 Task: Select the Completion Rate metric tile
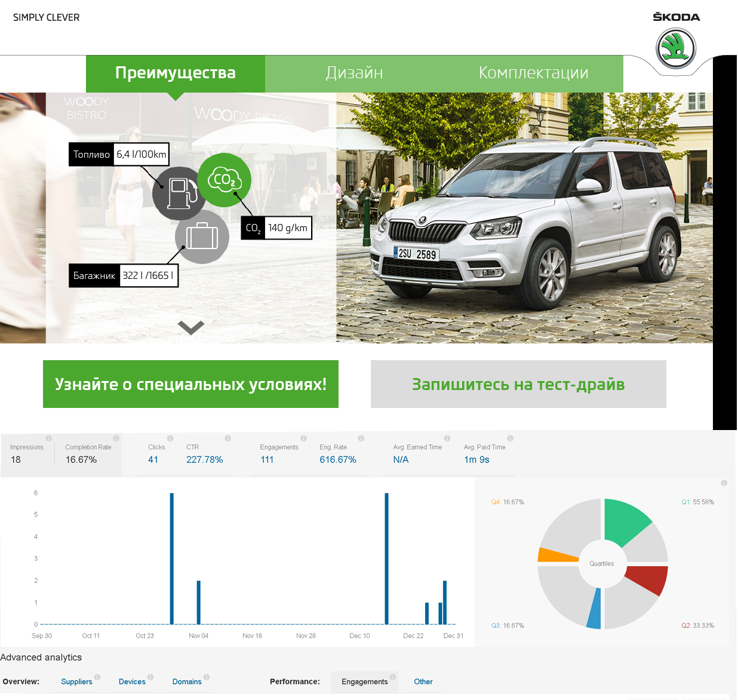coord(88,455)
